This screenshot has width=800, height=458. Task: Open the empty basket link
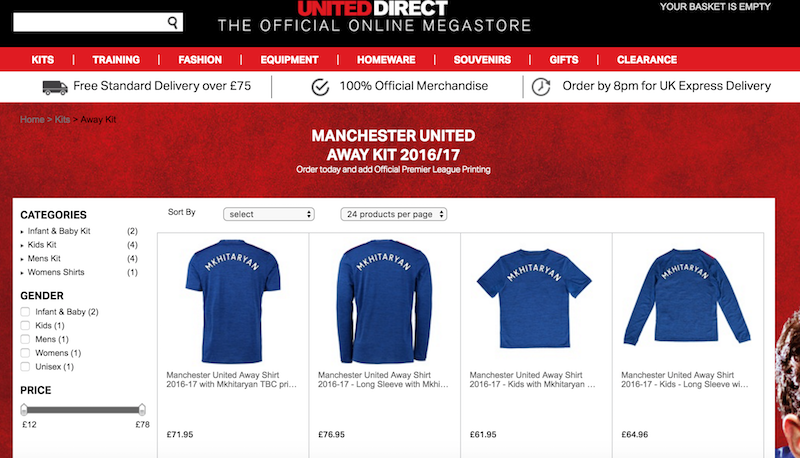click(x=715, y=7)
